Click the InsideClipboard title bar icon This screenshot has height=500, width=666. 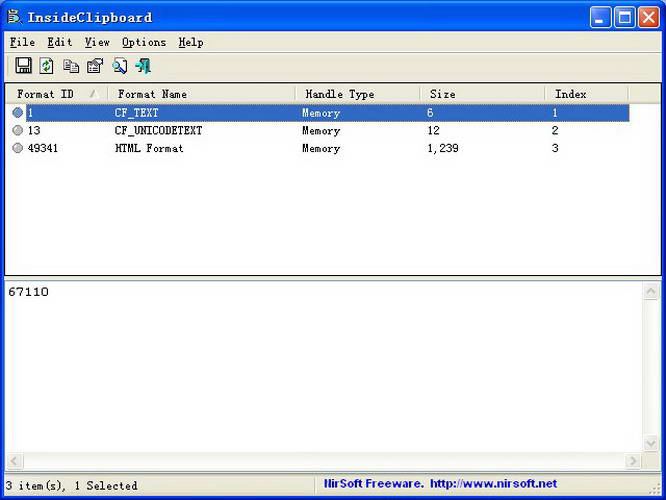pos(14,17)
